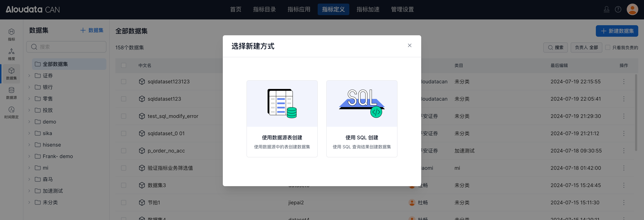Toggle the select-all checkbox in table header
This screenshot has height=220, width=644.
tap(123, 65)
